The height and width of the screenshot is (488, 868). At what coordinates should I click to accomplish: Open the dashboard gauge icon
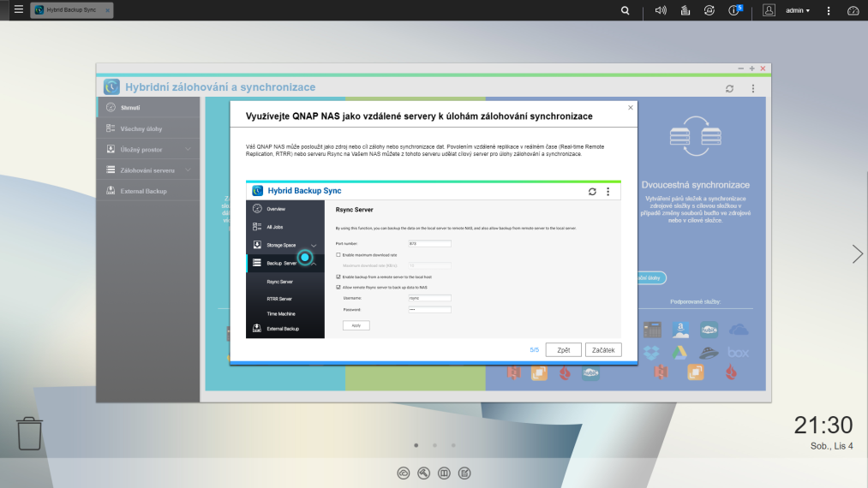pos(853,10)
